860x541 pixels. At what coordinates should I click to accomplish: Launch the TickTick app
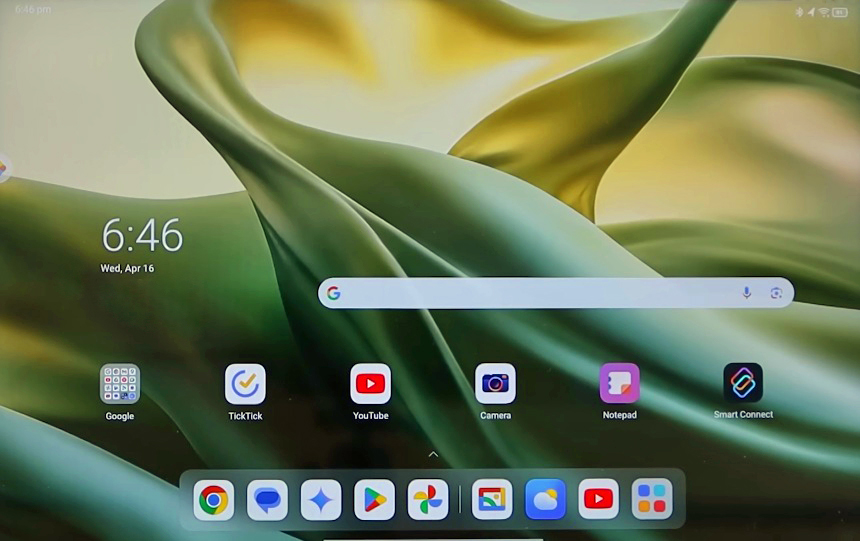[245, 383]
